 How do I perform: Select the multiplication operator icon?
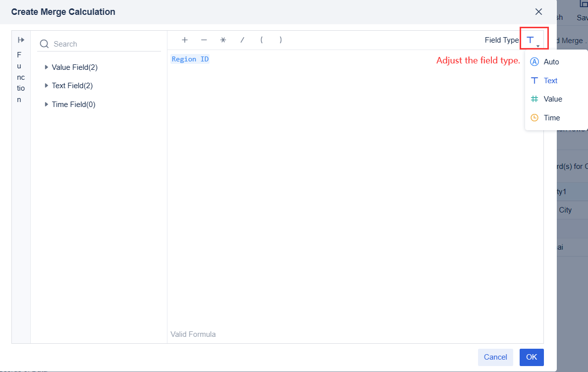coord(223,40)
